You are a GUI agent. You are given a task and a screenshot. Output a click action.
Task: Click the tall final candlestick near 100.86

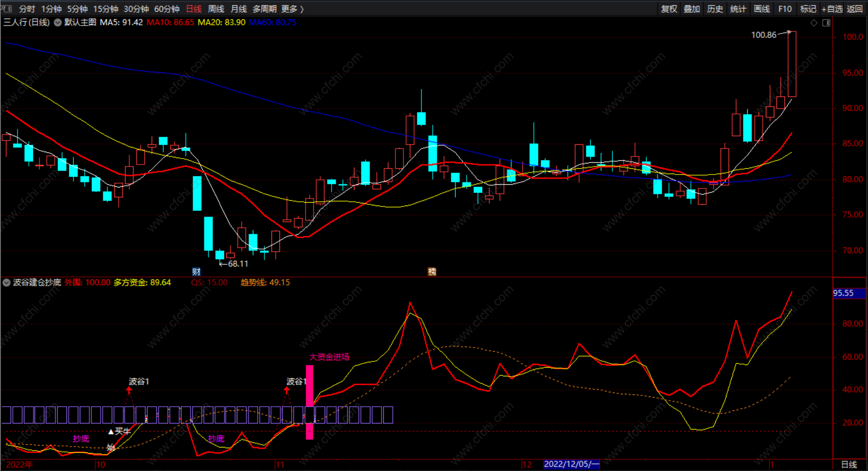click(792, 64)
